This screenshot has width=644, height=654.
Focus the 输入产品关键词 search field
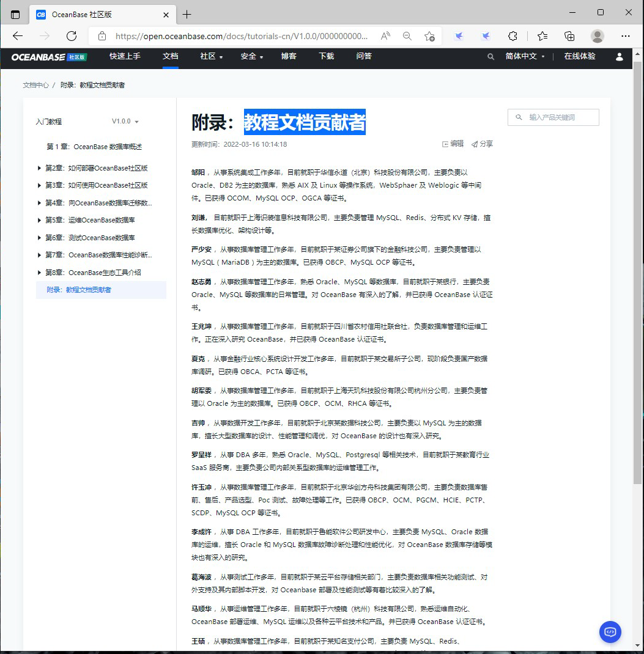(x=553, y=117)
